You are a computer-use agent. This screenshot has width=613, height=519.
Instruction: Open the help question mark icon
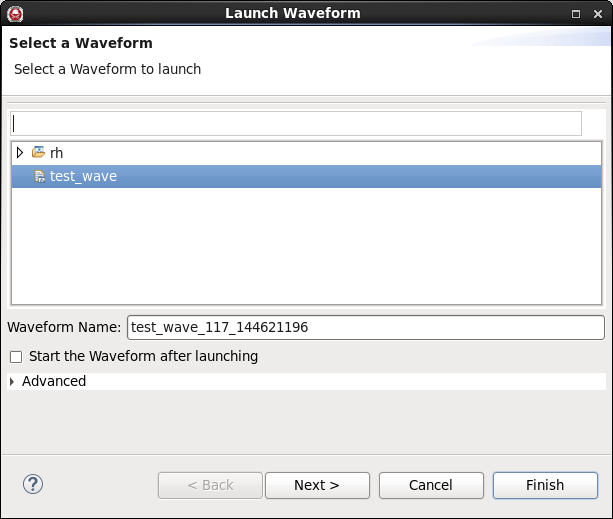(33, 485)
